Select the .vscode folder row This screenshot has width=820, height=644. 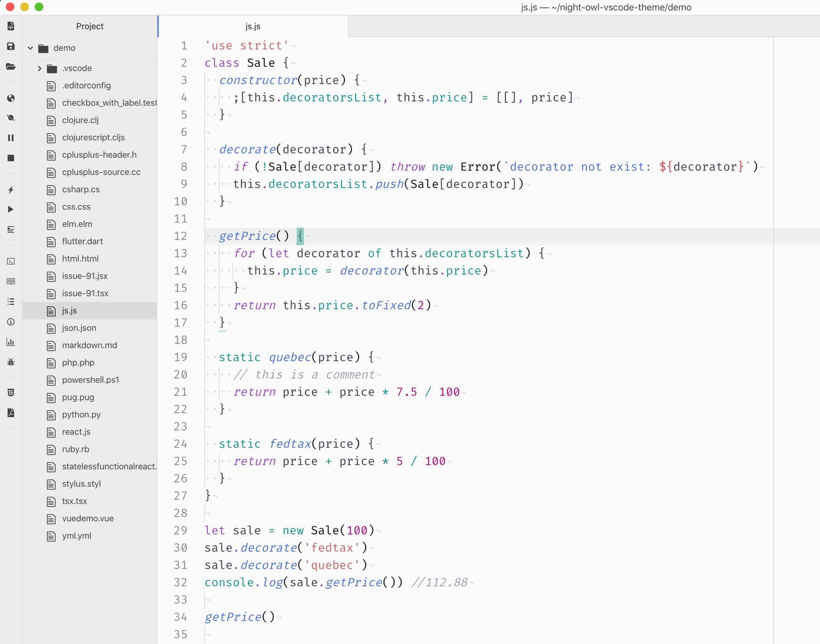[x=90, y=68]
